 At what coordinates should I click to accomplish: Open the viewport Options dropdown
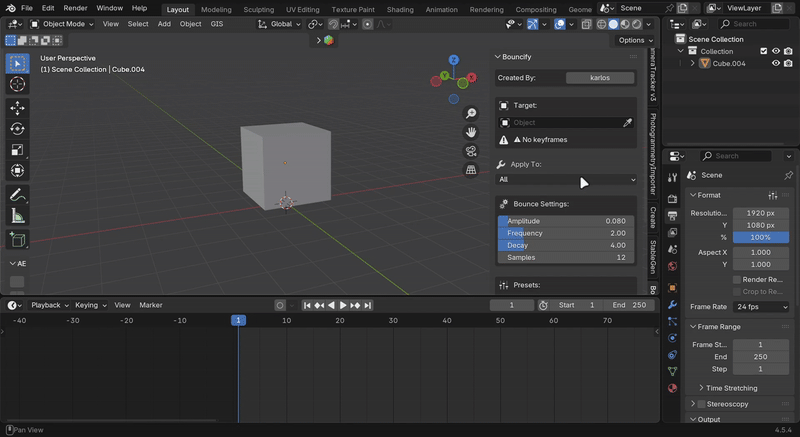click(x=635, y=40)
